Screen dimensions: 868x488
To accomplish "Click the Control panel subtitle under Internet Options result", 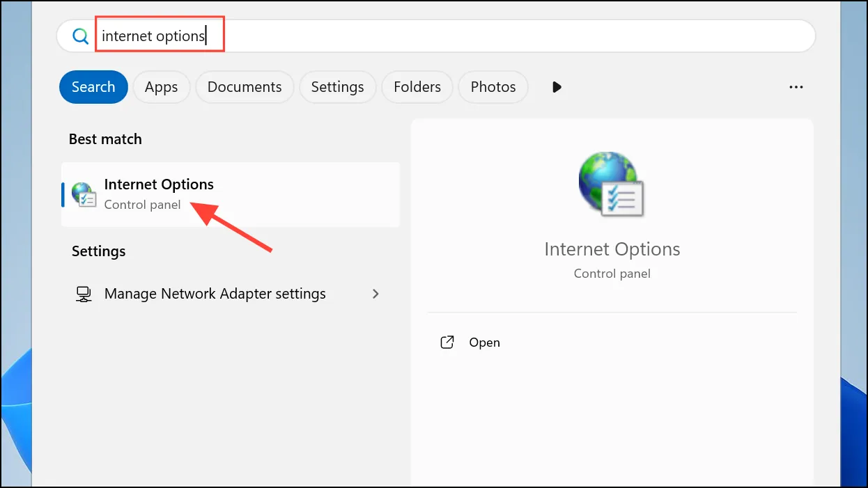I will click(142, 205).
